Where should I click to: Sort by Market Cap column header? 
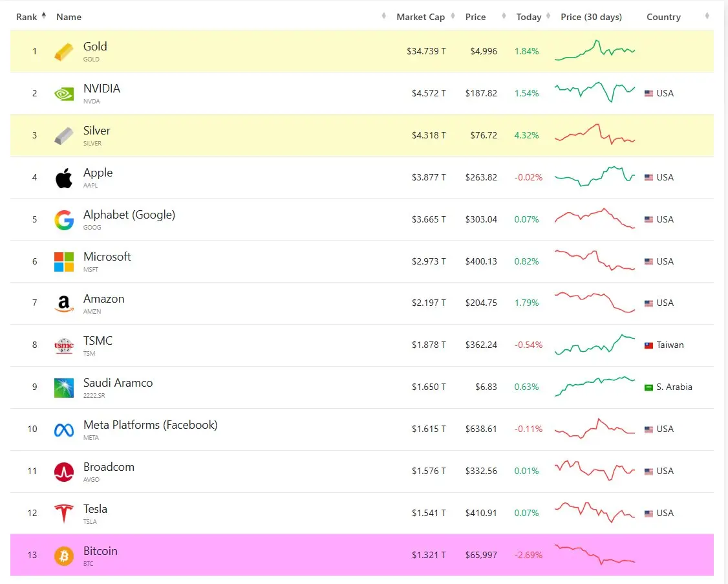[420, 17]
